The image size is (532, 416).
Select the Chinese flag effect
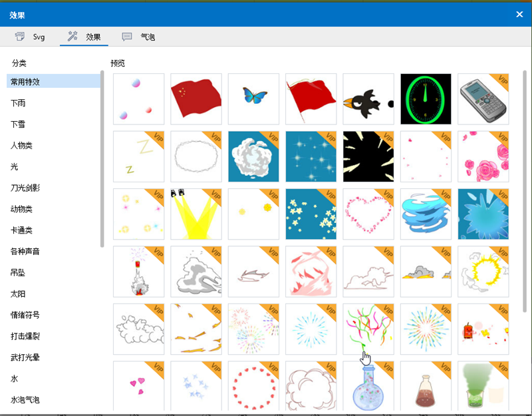point(196,99)
